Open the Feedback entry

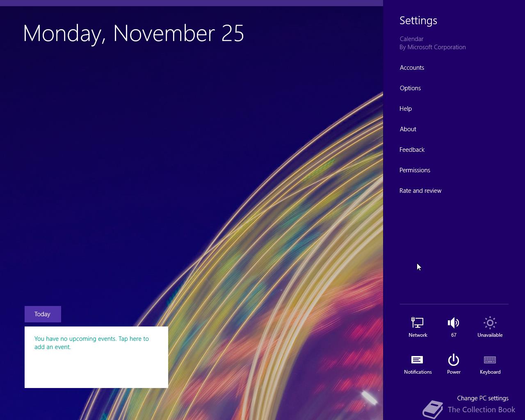(412, 150)
